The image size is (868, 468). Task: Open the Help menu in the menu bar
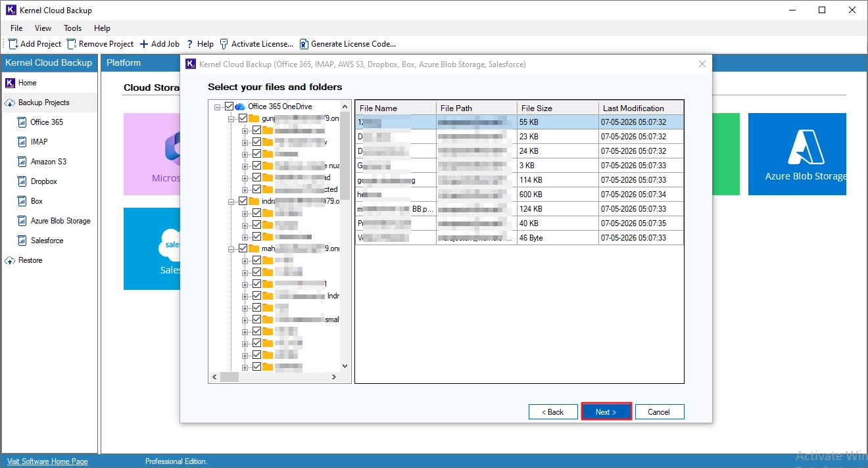(102, 28)
